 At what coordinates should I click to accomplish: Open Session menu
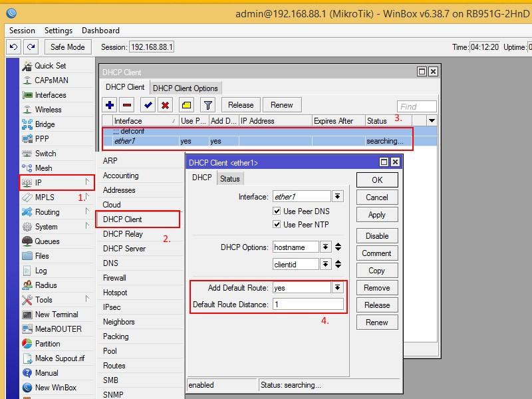point(22,31)
